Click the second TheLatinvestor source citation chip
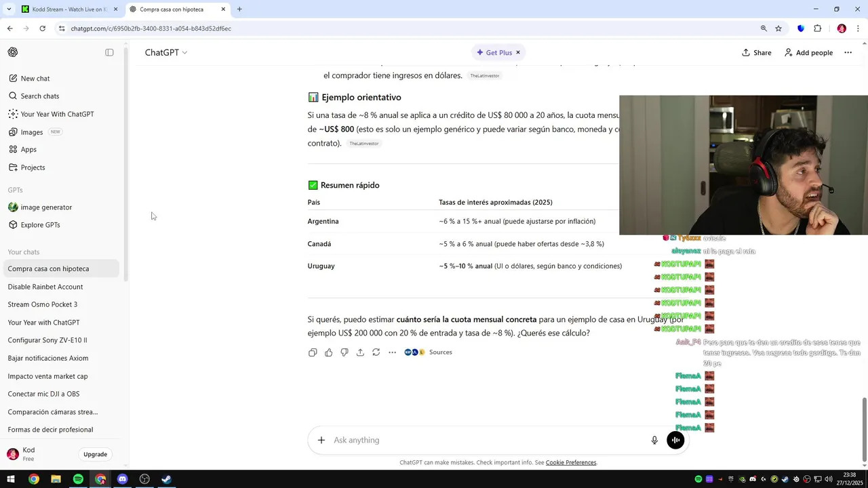868x488 pixels. 363,144
